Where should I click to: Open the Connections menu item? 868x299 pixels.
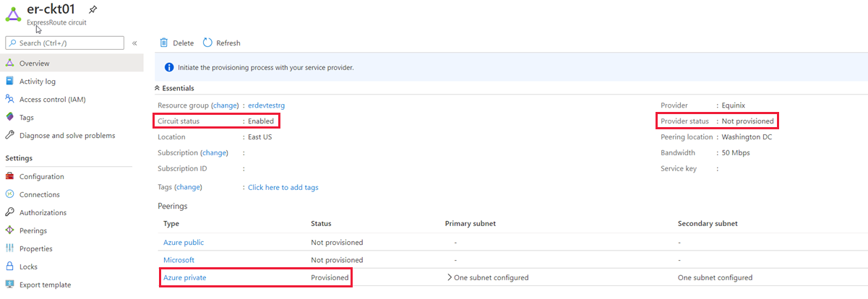click(x=39, y=194)
